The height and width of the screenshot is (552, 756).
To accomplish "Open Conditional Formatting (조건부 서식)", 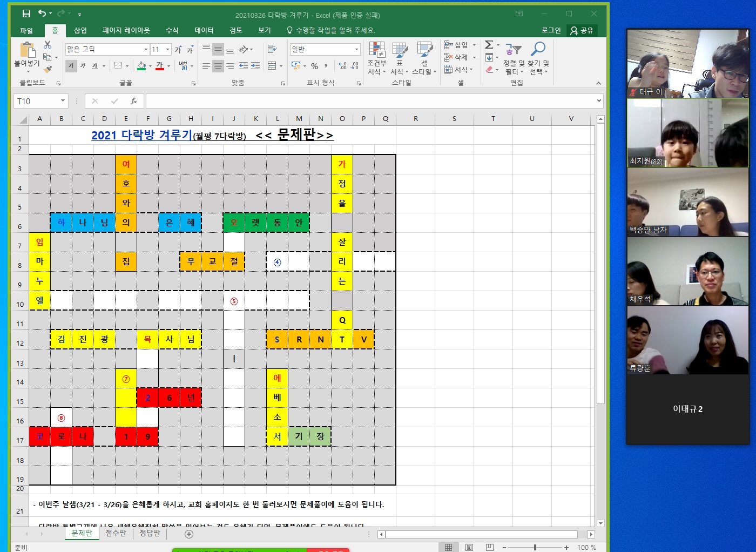I will 377,58.
